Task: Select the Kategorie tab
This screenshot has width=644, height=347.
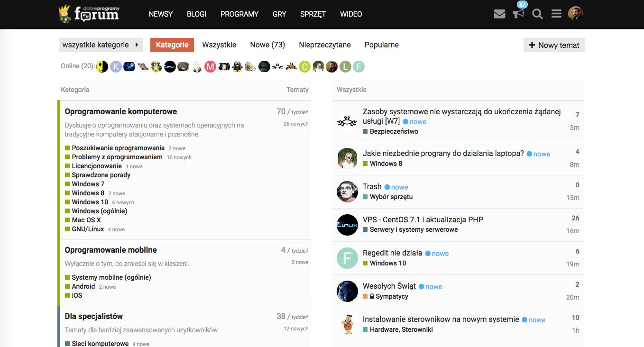Action: click(x=172, y=45)
